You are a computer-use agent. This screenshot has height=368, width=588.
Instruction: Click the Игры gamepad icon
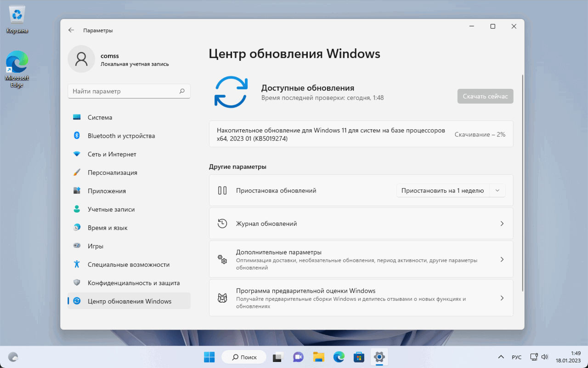click(x=77, y=246)
